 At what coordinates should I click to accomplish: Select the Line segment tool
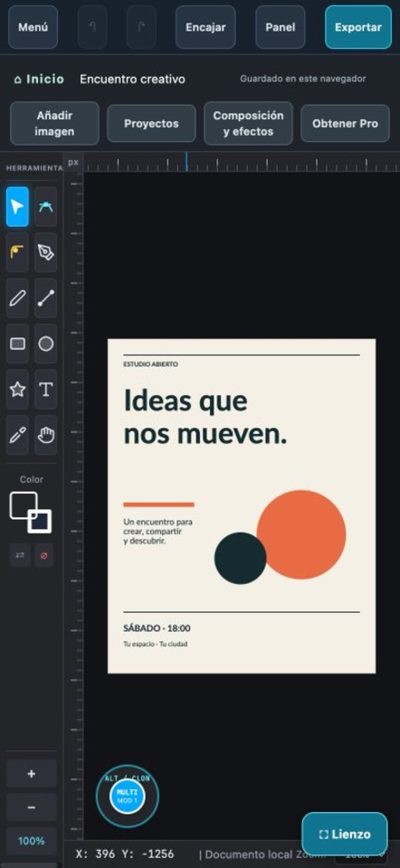point(45,297)
